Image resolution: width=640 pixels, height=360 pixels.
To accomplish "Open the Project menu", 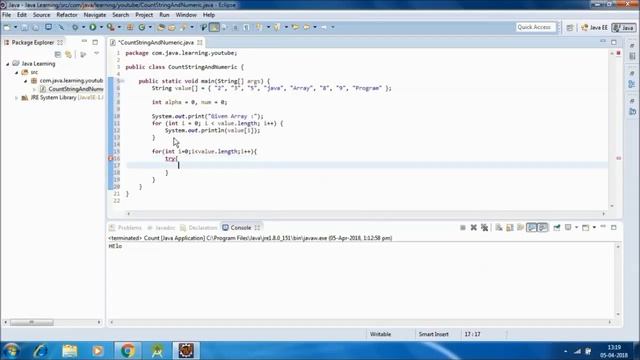I will (x=144, y=15).
